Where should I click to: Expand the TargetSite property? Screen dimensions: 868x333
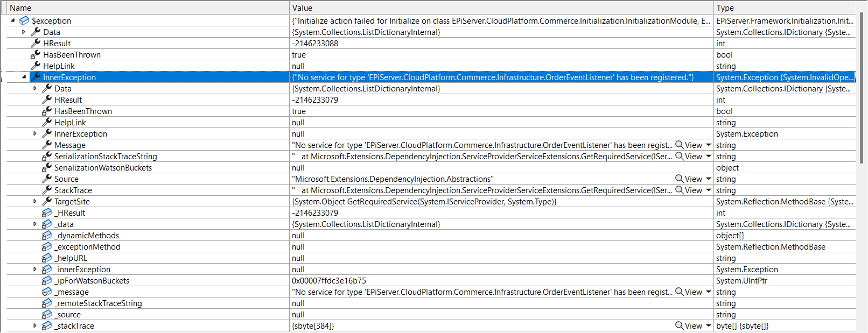click(x=35, y=202)
